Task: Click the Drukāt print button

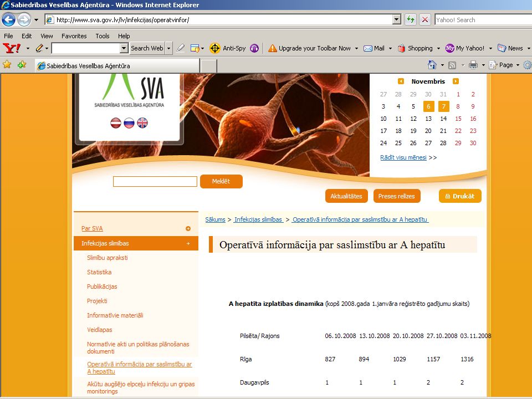Action: (x=460, y=196)
